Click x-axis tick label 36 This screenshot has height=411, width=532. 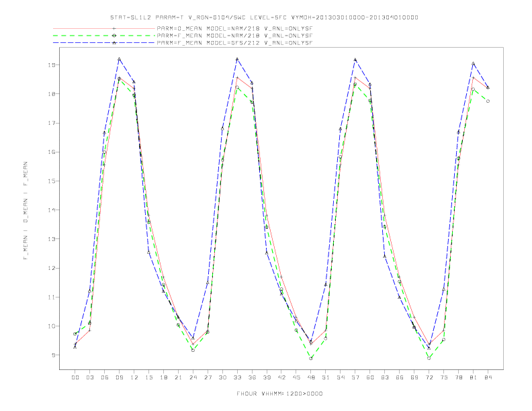[252, 377]
